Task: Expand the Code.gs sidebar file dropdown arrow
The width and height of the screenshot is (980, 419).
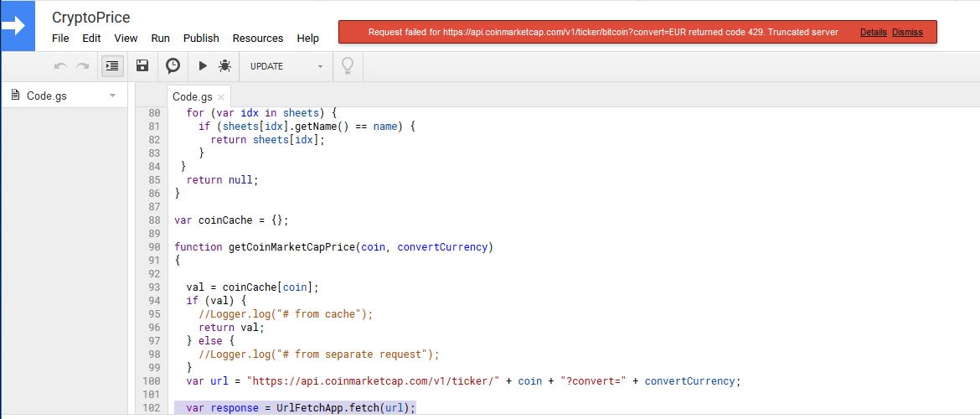Action: 112,96
